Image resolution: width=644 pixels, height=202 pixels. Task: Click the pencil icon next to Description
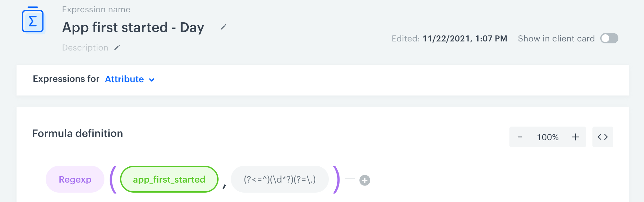tap(117, 48)
